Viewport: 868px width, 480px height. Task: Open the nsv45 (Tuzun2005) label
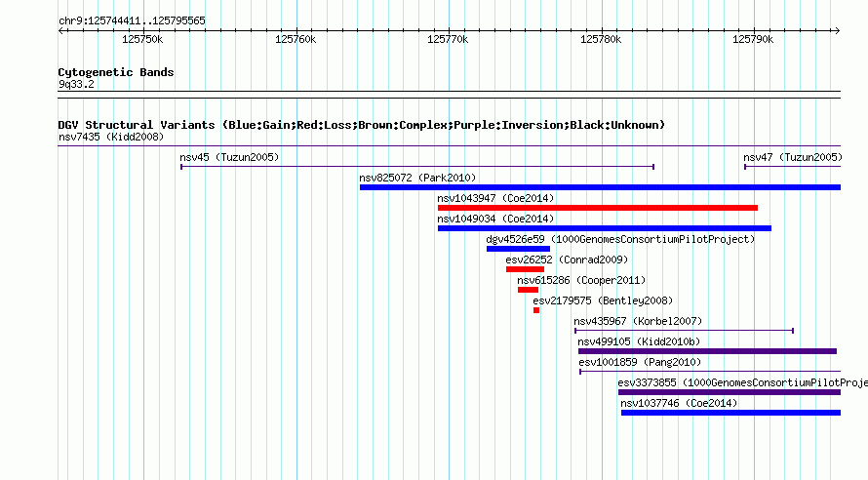click(x=229, y=157)
